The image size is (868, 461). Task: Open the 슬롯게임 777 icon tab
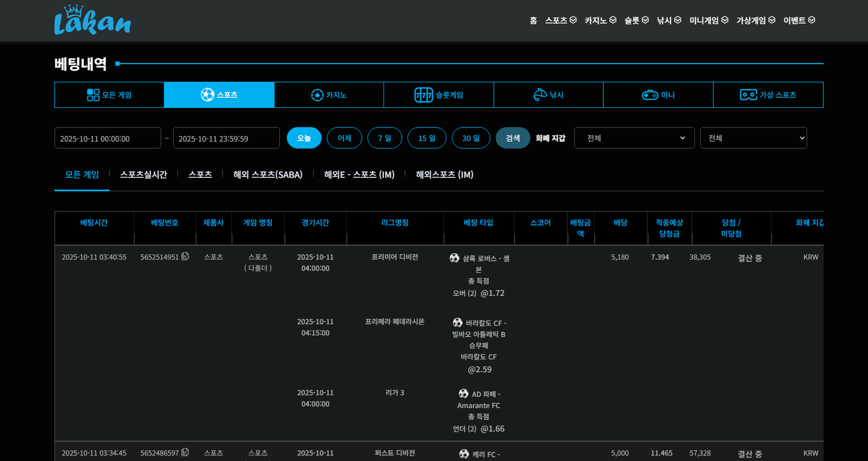point(438,95)
